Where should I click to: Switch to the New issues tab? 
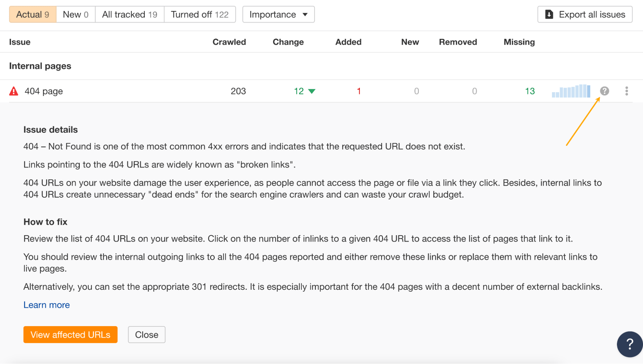click(75, 14)
